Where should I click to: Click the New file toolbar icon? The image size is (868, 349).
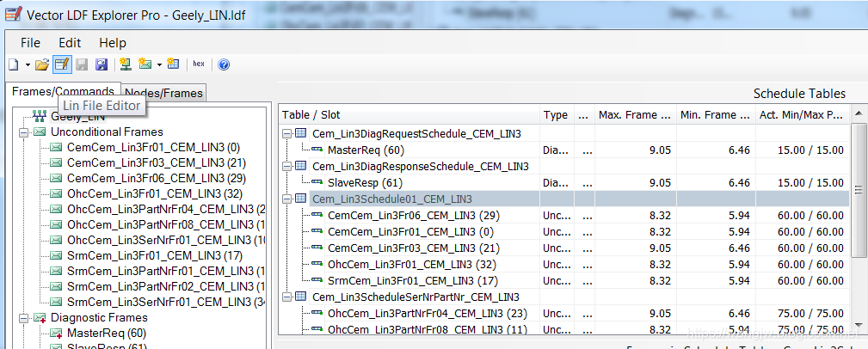(14, 64)
